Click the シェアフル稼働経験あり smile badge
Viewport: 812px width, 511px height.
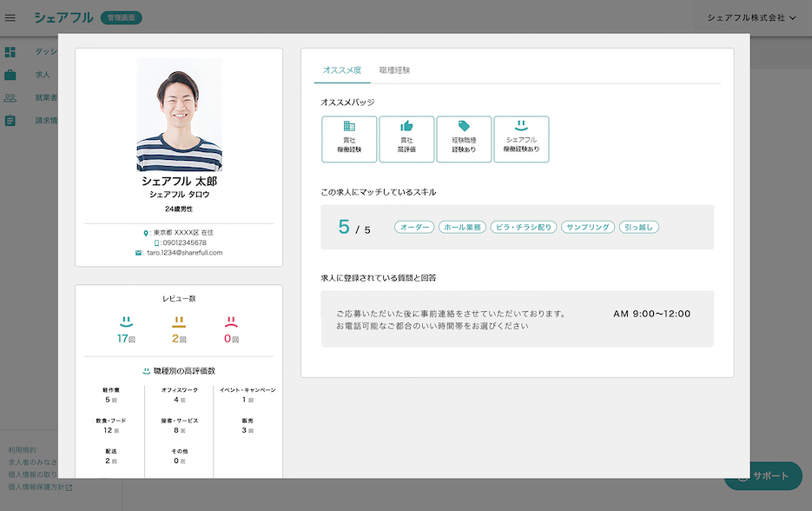tap(521, 139)
